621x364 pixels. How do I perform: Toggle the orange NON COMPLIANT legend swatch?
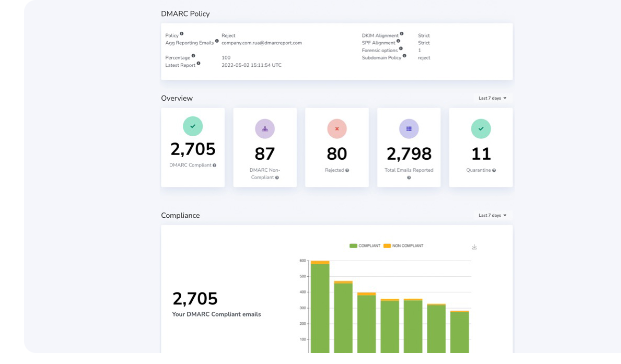click(x=387, y=246)
